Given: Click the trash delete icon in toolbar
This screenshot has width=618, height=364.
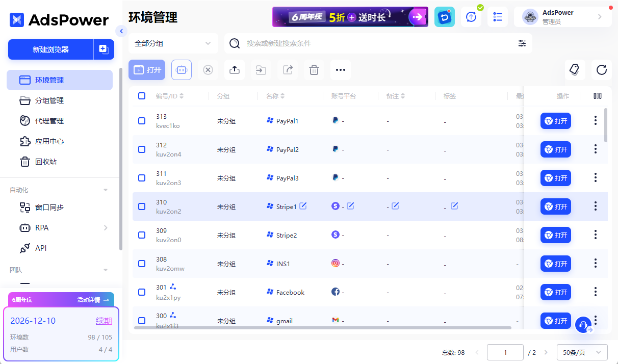Looking at the screenshot, I should pyautogui.click(x=314, y=70).
